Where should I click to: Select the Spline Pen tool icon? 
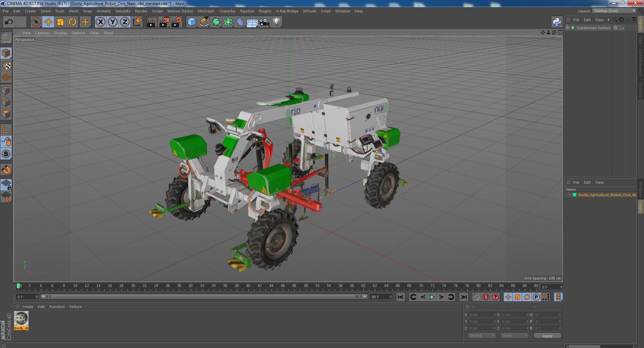click(x=204, y=22)
